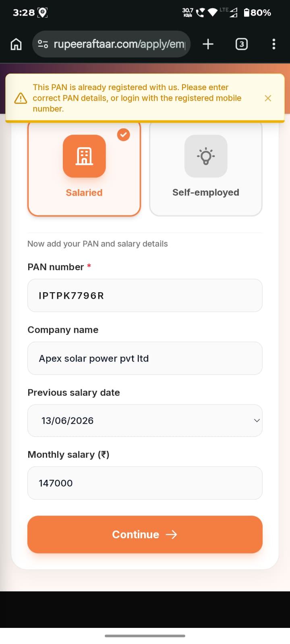
Task: Edit the Company name field
Action: 145,358
